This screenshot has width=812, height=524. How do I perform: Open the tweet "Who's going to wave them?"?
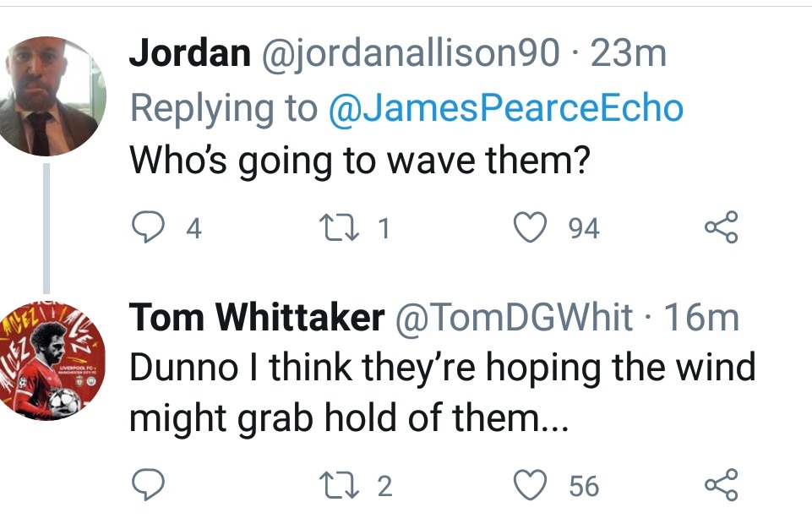pyautogui.click(x=358, y=161)
